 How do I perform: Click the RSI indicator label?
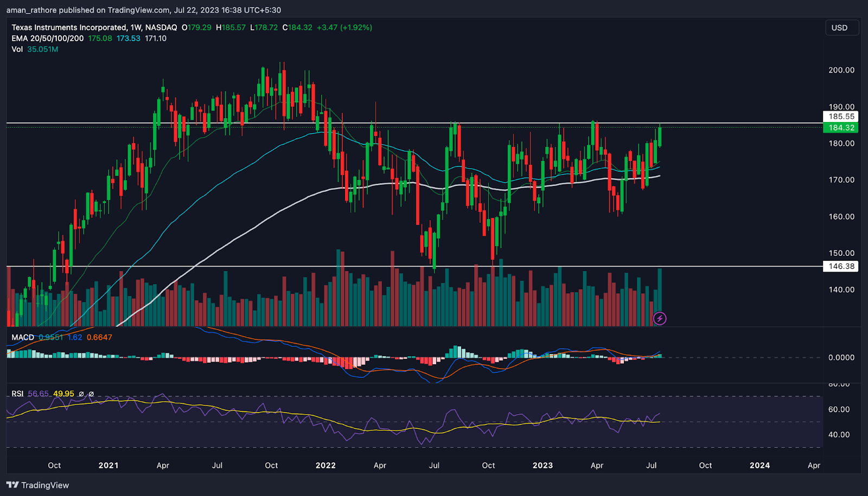[x=17, y=394]
